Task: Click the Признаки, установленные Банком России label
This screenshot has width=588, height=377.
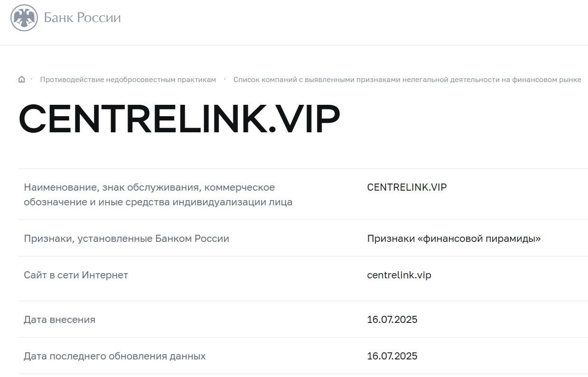Action: 126,239
